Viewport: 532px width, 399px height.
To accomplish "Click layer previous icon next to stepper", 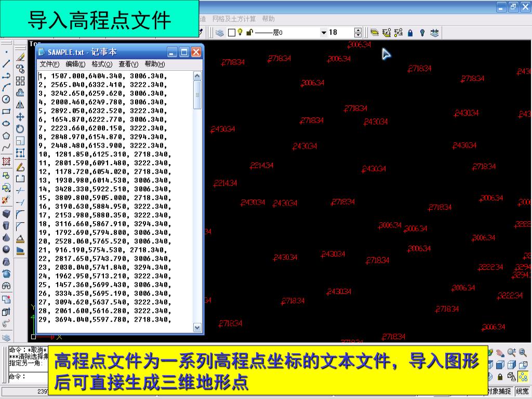I will point(375,33).
